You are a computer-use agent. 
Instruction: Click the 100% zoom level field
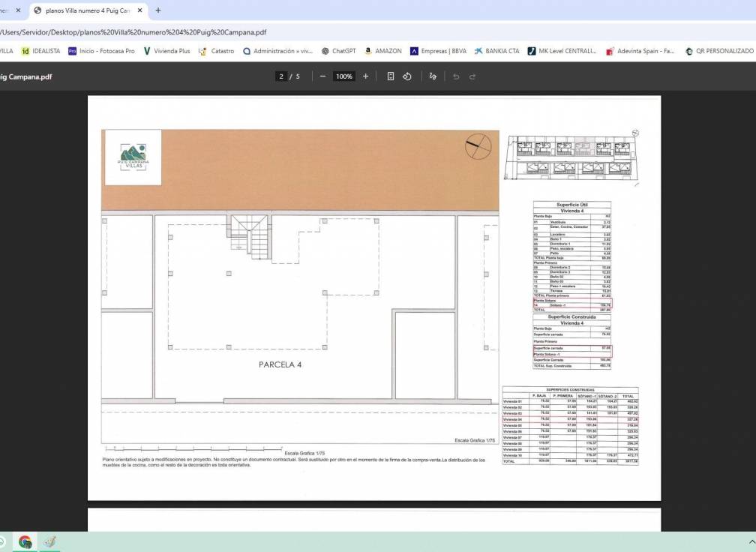344,76
